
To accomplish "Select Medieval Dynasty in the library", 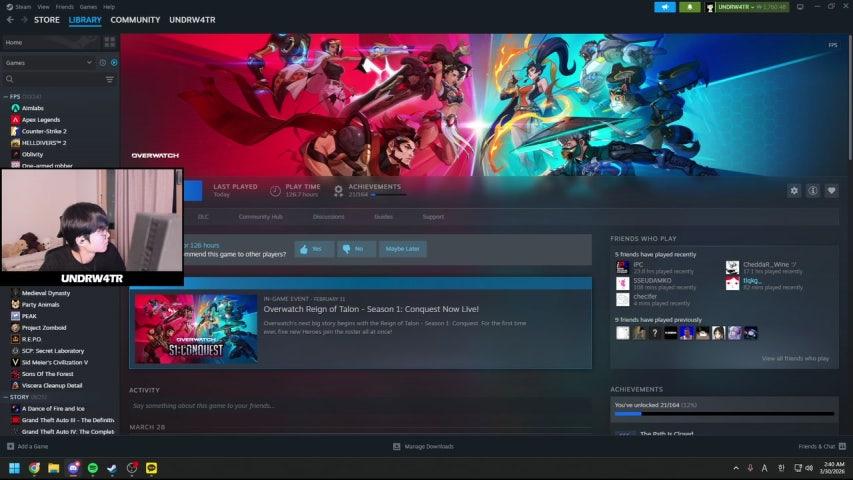I will click(x=46, y=293).
